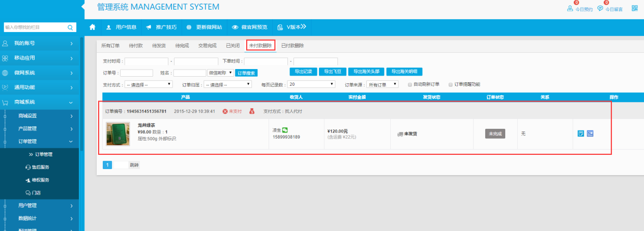Expand 产品管理 submenu
The image size is (644, 231).
point(39,128)
